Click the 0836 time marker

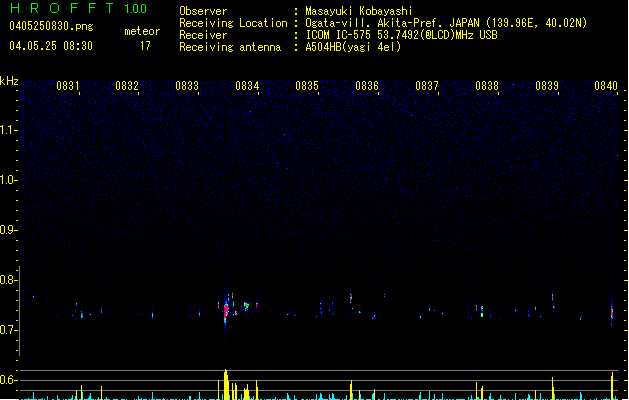[x=367, y=86]
